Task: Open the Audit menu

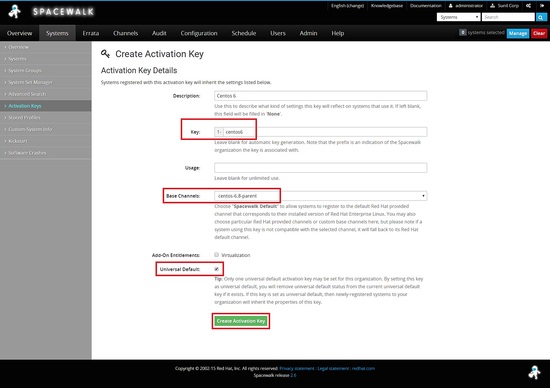Action: tap(159, 33)
